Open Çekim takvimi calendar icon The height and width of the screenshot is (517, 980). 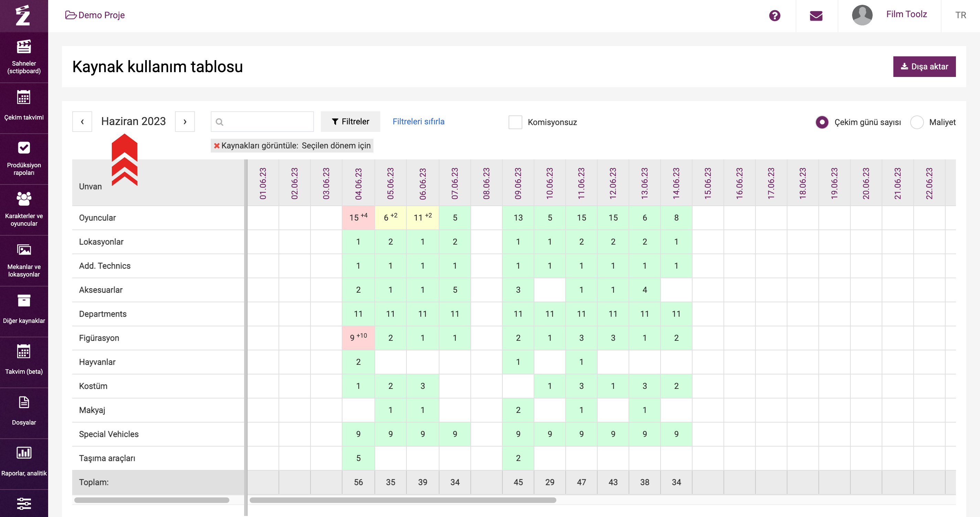pos(24,98)
